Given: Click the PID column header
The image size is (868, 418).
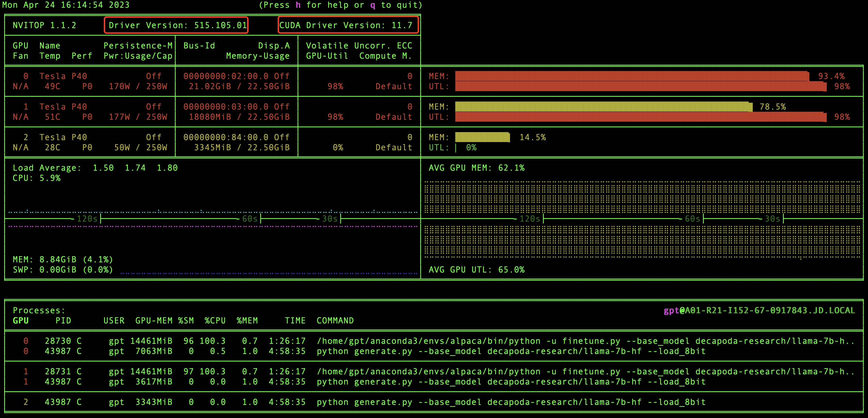Looking at the screenshot, I should 63,321.
